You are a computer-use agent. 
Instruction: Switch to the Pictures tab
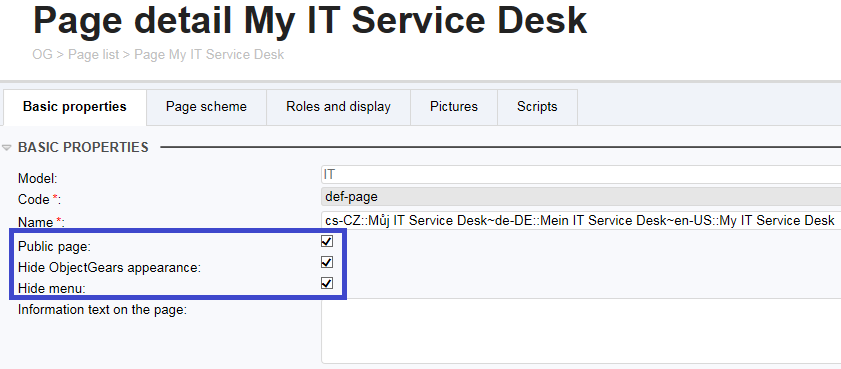(454, 107)
